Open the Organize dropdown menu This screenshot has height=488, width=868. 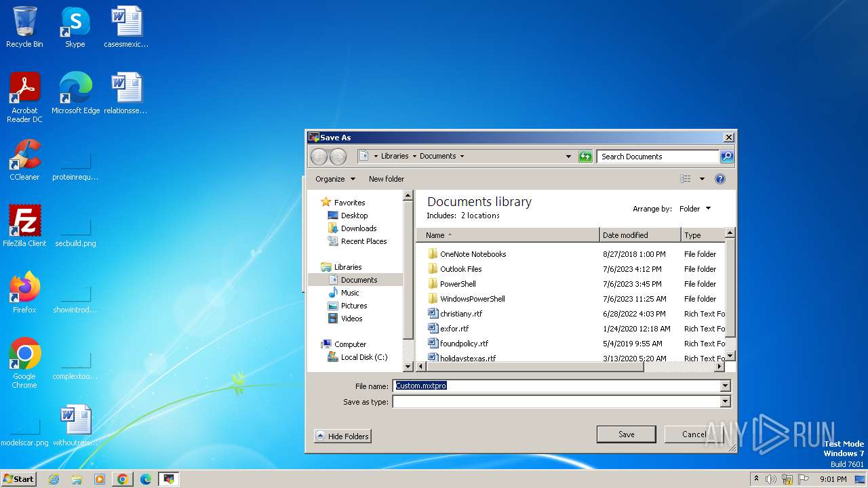pyautogui.click(x=335, y=179)
